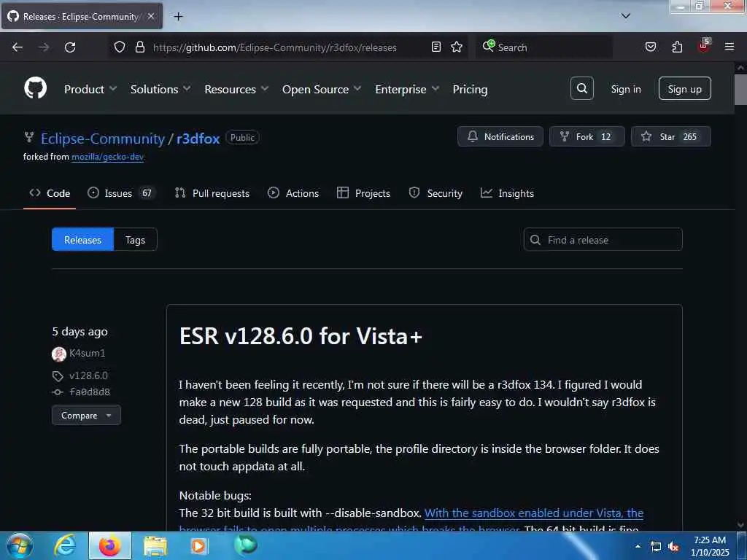Expand the Resources menu
This screenshot has height=560, width=747.
tap(236, 89)
